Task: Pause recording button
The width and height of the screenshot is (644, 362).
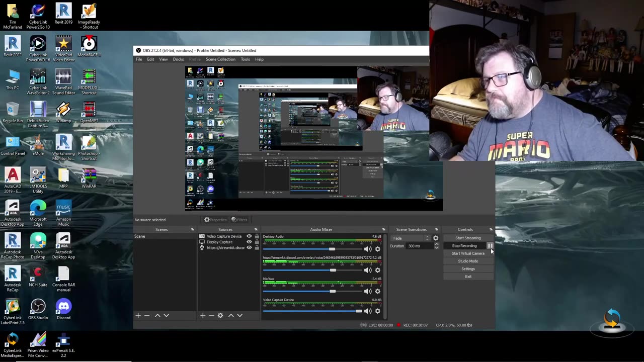Action: (490, 246)
